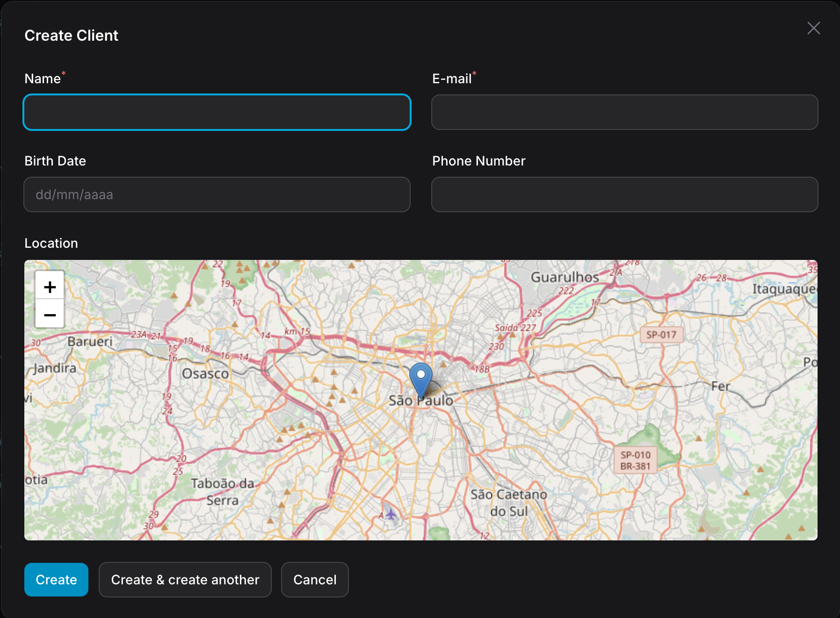
Task: Click Create & create another
Action: (x=185, y=580)
